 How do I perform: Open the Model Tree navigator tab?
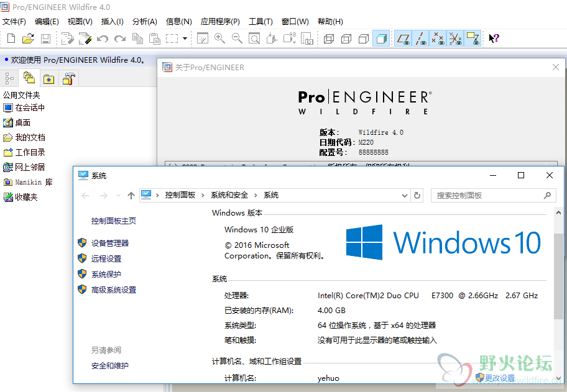pos(9,78)
